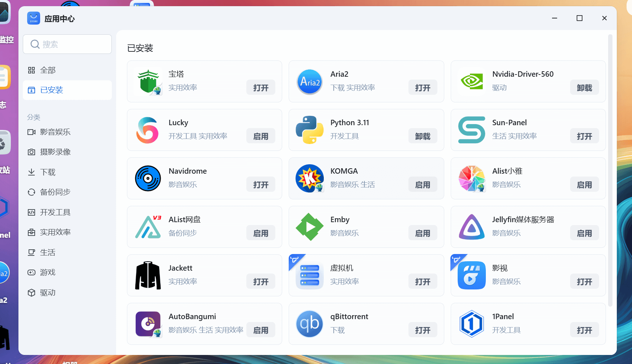
Task: Filter by 摄影录像 category
Action: (x=67, y=152)
